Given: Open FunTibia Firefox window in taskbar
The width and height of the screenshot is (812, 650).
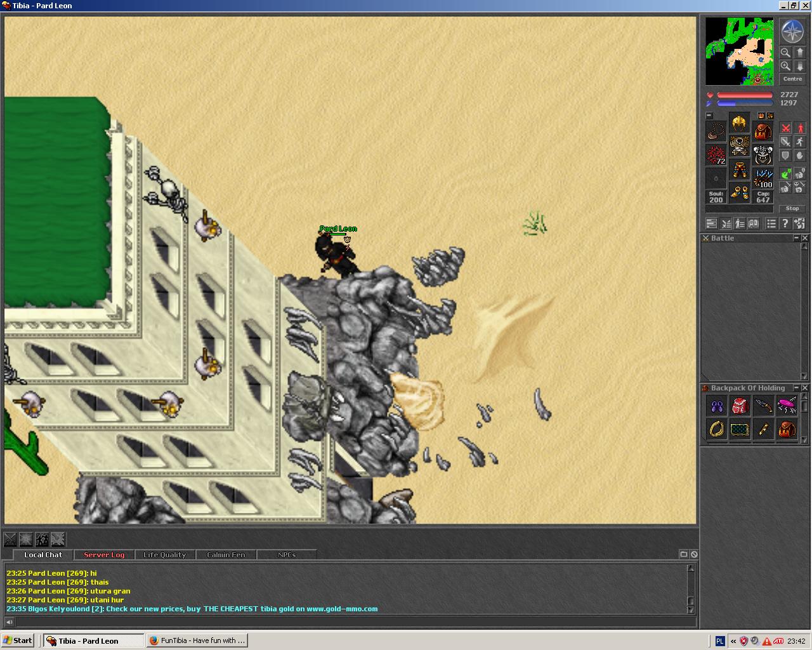Looking at the screenshot, I should [x=197, y=640].
